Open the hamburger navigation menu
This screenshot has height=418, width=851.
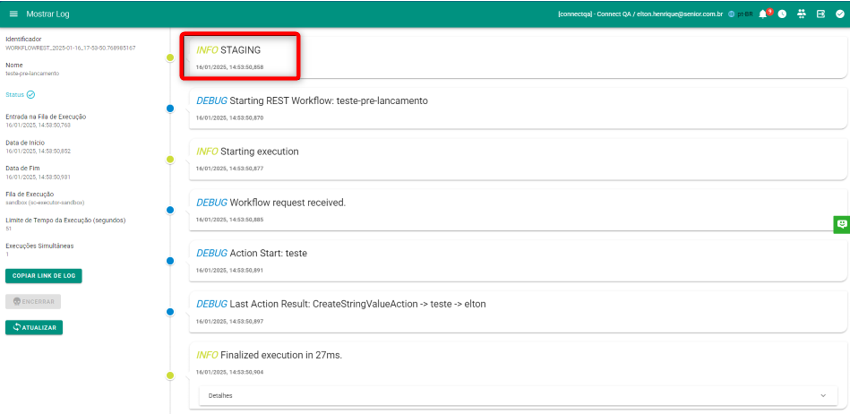tap(14, 14)
